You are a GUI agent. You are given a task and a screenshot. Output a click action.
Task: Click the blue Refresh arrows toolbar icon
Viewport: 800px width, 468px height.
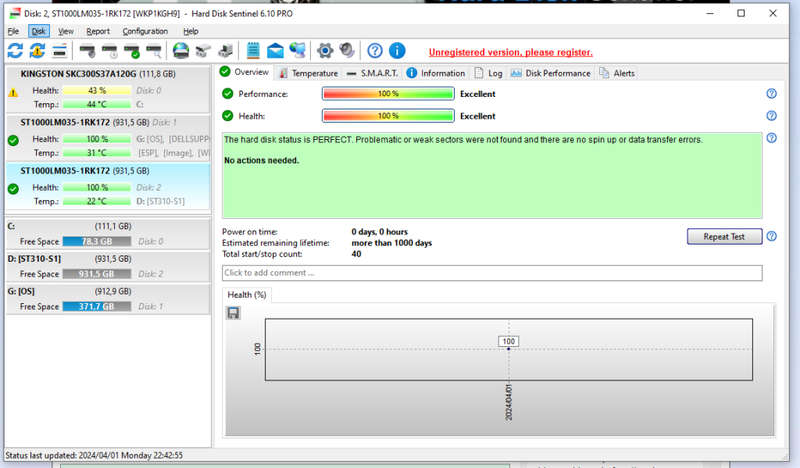tap(15, 51)
